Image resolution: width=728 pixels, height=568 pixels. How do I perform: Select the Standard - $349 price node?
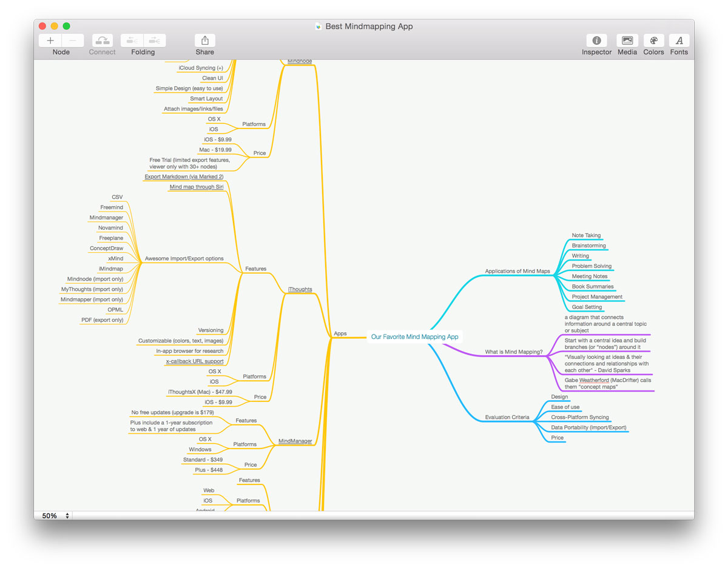pyautogui.click(x=203, y=460)
